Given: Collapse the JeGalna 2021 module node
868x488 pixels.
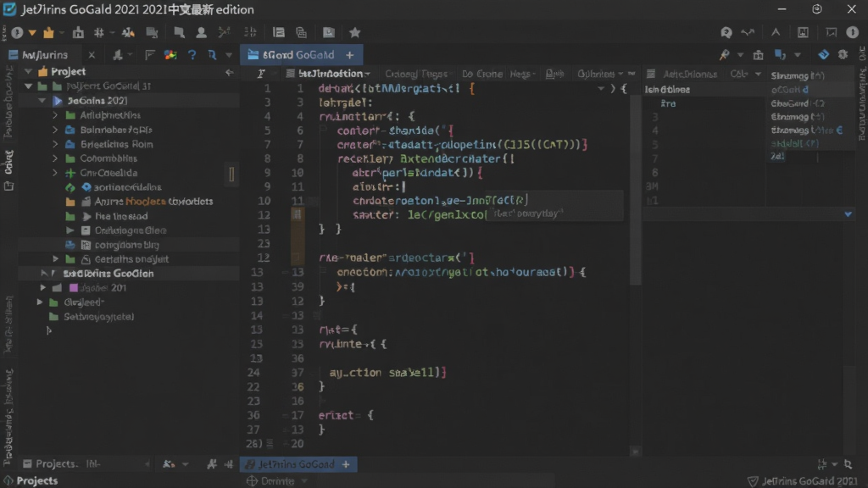Looking at the screenshot, I should tap(42, 101).
